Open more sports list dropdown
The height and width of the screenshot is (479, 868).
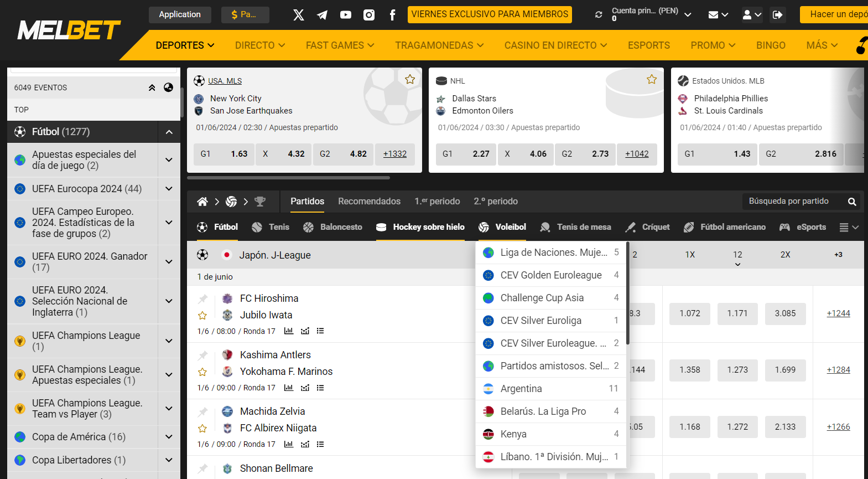click(849, 227)
